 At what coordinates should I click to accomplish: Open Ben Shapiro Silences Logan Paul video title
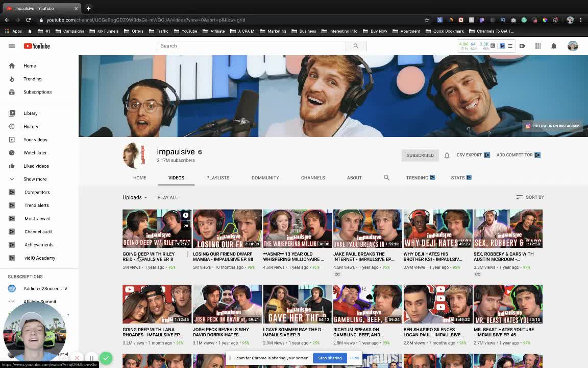click(433, 332)
